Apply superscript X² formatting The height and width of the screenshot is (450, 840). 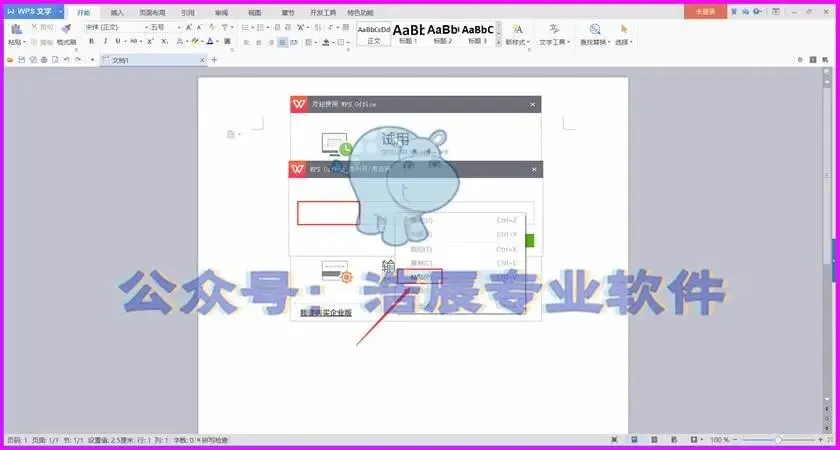click(151, 41)
